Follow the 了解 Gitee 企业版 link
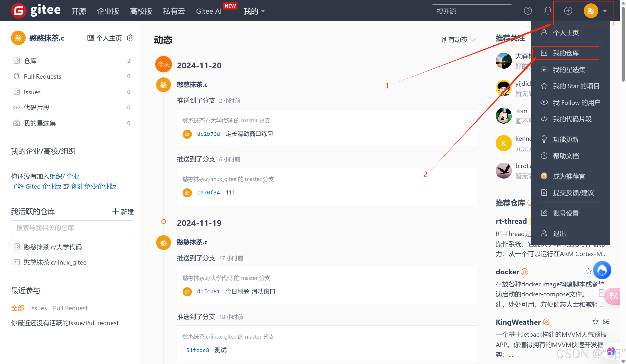The height and width of the screenshot is (364, 626). [x=36, y=186]
